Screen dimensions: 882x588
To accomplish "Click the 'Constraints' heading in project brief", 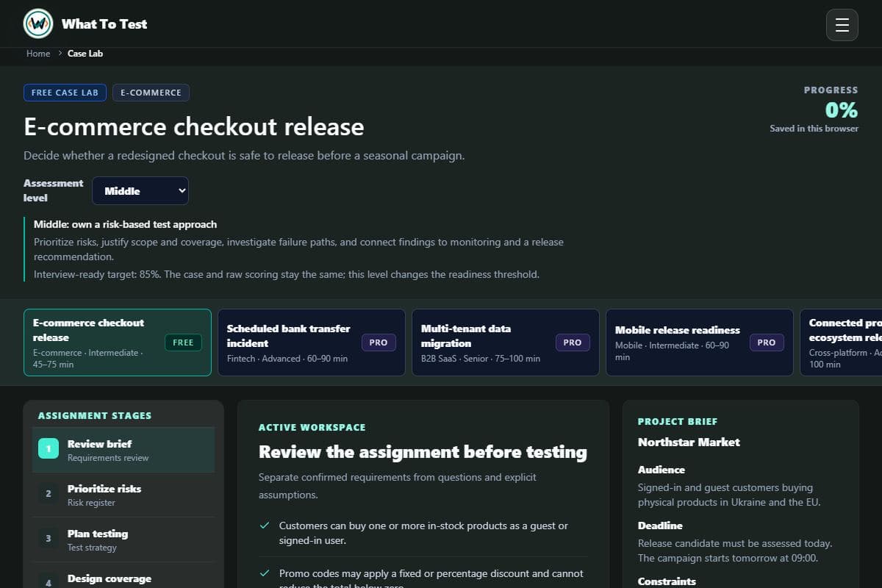I will tap(667, 581).
